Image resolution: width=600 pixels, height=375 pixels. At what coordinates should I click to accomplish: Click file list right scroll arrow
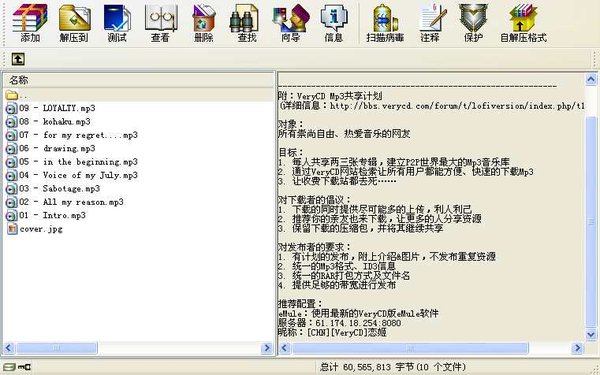tap(267, 348)
